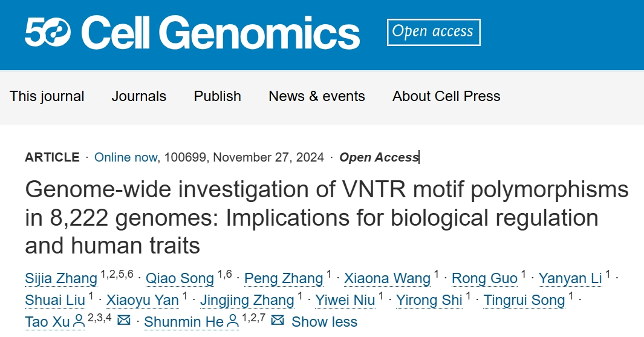This screenshot has height=337, width=644.
Task: Follow the Online now link
Action: tap(126, 157)
